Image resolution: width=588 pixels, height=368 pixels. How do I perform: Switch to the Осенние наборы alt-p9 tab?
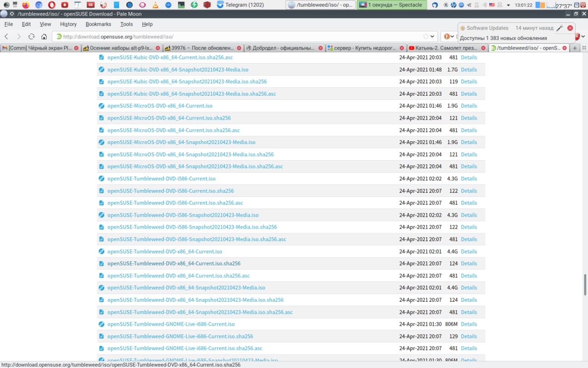(121, 48)
